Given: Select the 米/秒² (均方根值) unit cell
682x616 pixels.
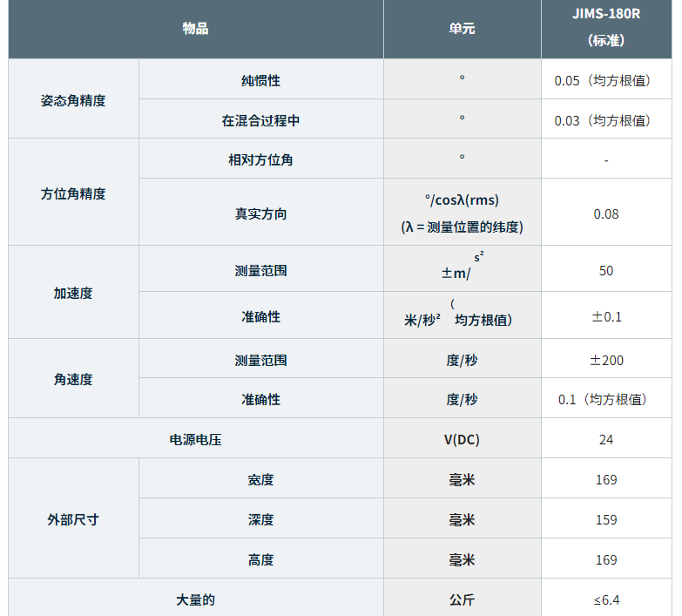Looking at the screenshot, I should click(462, 315).
